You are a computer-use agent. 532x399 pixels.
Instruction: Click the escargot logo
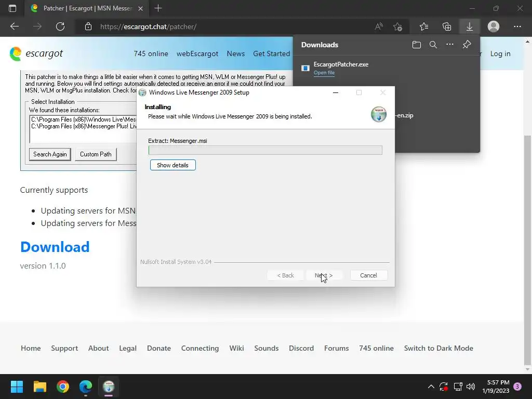36,54
